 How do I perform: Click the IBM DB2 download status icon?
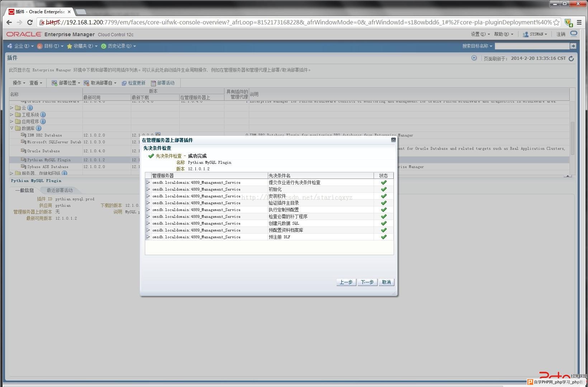click(158, 135)
